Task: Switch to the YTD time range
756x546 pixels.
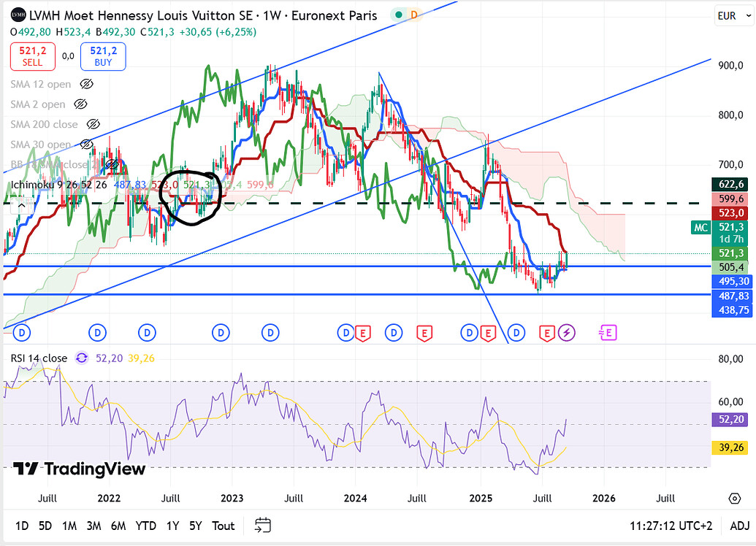Action: coord(145,526)
